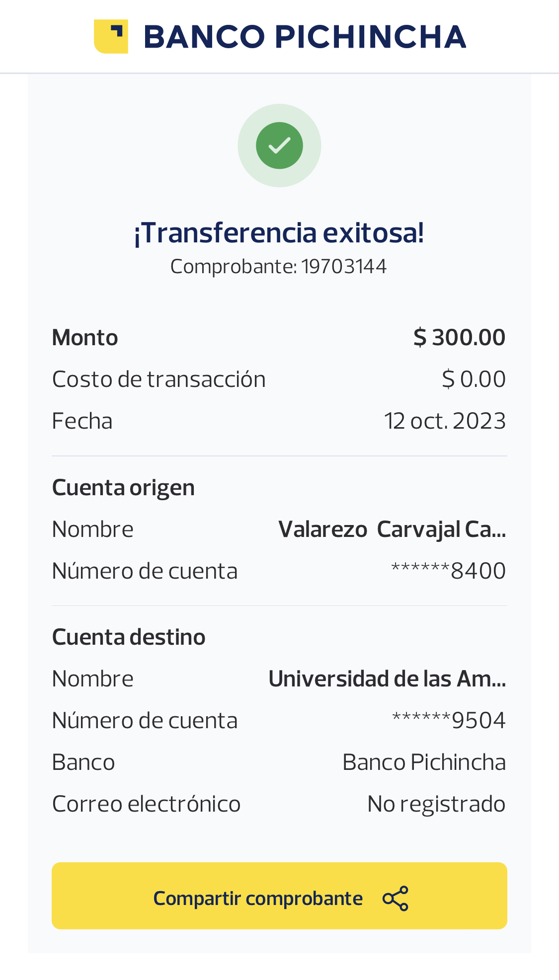Select the ¡Transferencia exitosa! heading

[279, 232]
